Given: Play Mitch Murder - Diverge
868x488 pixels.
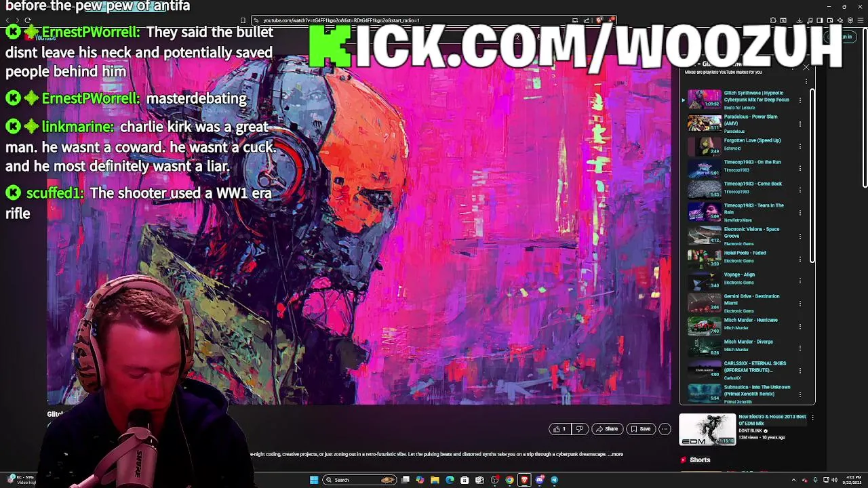Looking at the screenshot, I should pos(704,347).
